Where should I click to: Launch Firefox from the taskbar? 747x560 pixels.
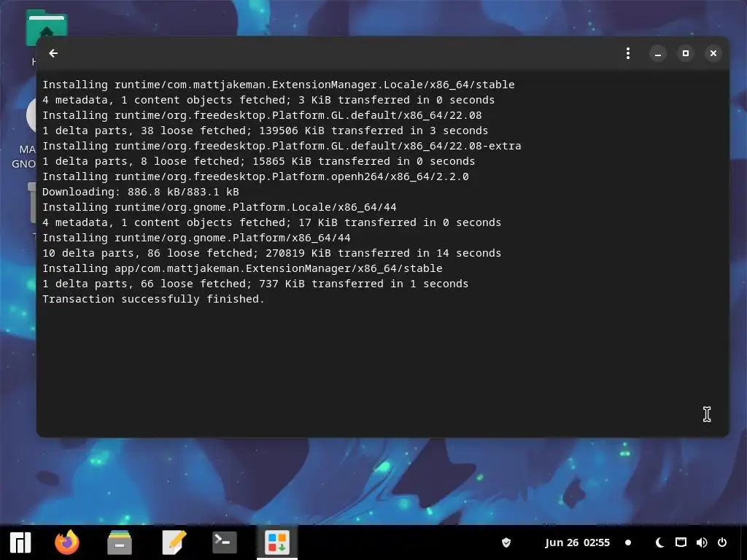click(x=67, y=542)
